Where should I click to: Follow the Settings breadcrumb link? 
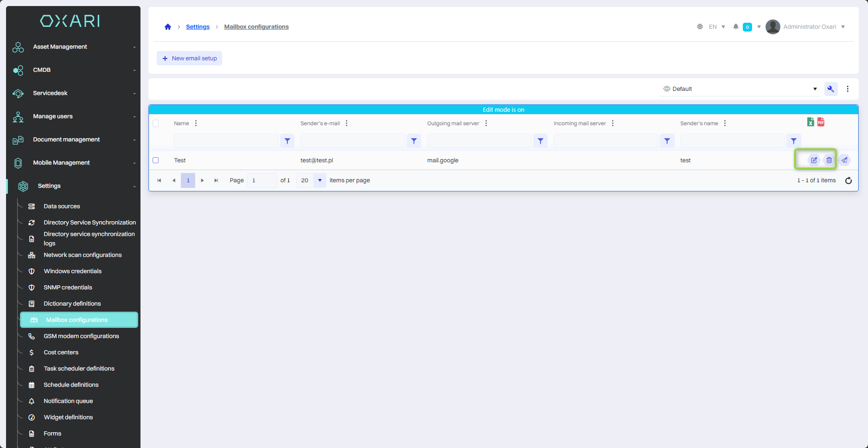pos(198,27)
